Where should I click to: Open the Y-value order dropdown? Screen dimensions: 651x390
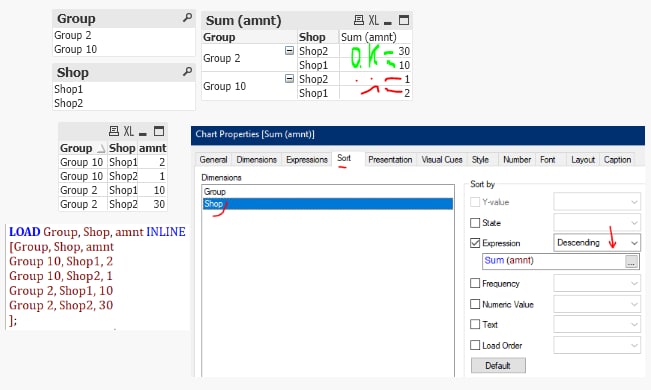coord(597,202)
